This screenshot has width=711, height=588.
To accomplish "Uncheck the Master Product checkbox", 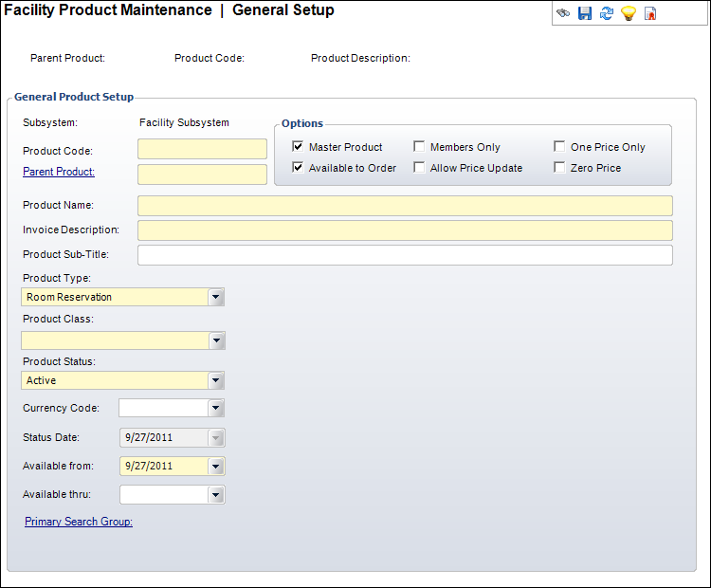I will pos(299,147).
